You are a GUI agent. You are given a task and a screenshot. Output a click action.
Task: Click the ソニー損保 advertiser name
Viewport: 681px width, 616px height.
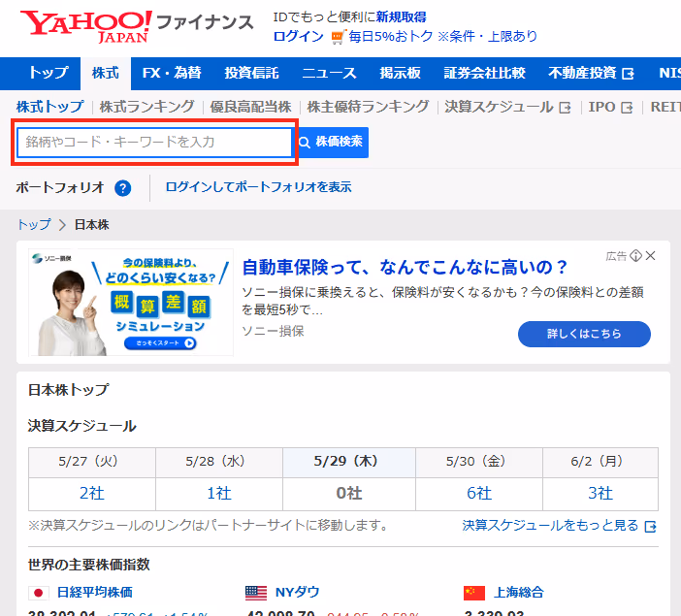tap(273, 331)
